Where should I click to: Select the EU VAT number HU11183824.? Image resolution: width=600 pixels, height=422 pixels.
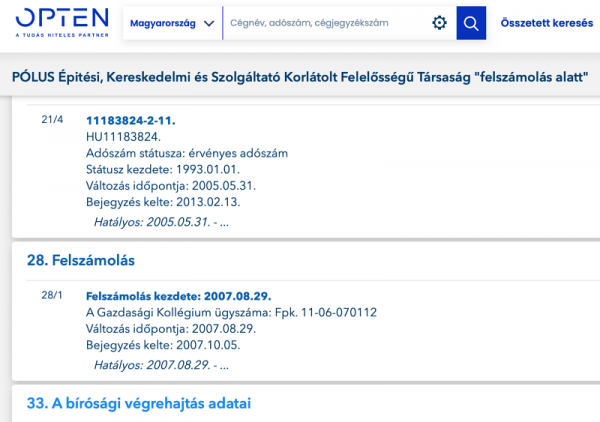(123, 137)
